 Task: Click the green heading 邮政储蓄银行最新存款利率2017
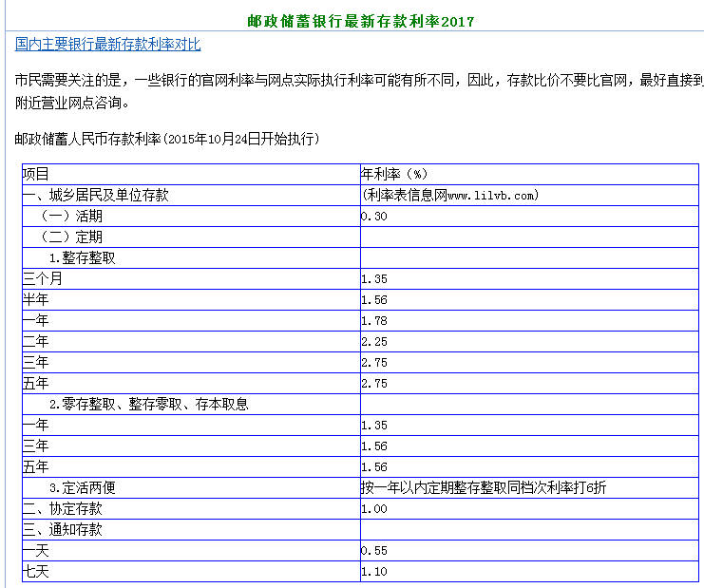[x=361, y=21]
